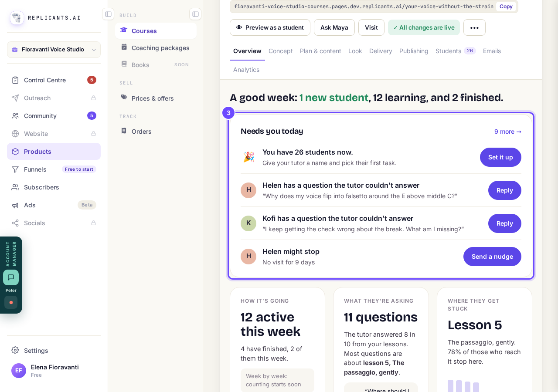Switch to the Concept tab
The width and height of the screenshot is (558, 392).
(x=281, y=51)
